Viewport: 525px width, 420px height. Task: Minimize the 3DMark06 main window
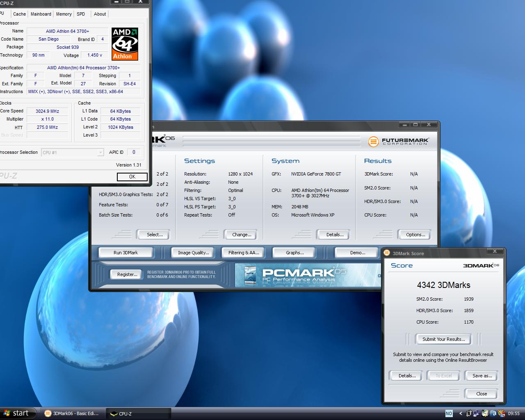404,124
